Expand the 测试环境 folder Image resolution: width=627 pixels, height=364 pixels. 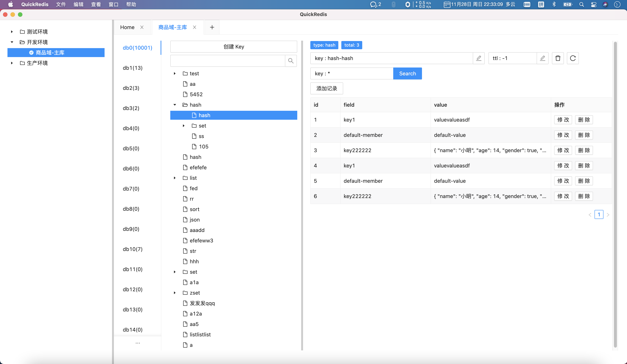tap(12, 32)
